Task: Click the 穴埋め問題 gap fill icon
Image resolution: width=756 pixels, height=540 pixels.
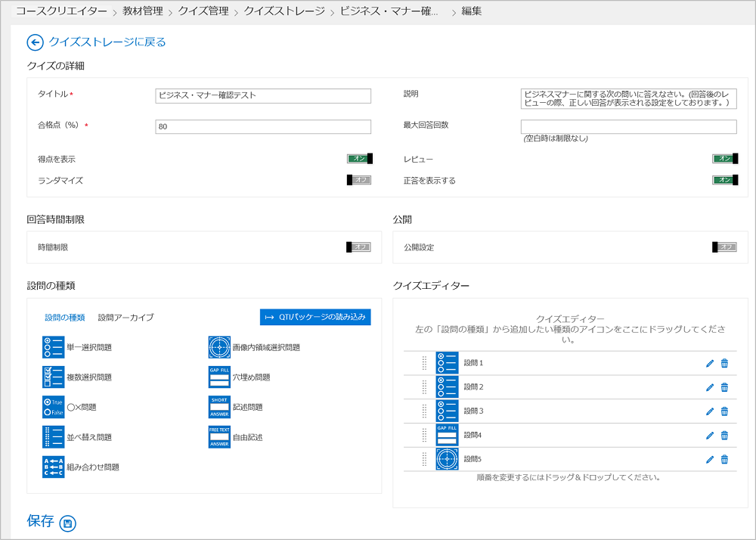Action: (219, 377)
